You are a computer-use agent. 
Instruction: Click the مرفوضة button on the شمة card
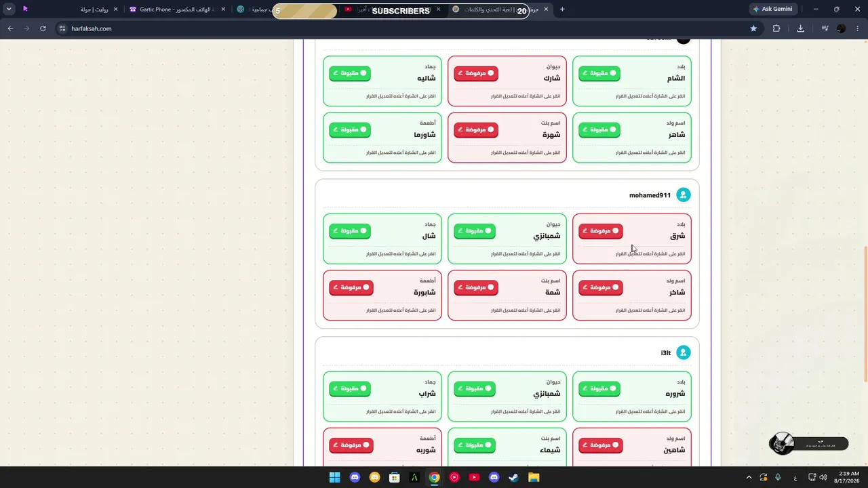(x=475, y=287)
